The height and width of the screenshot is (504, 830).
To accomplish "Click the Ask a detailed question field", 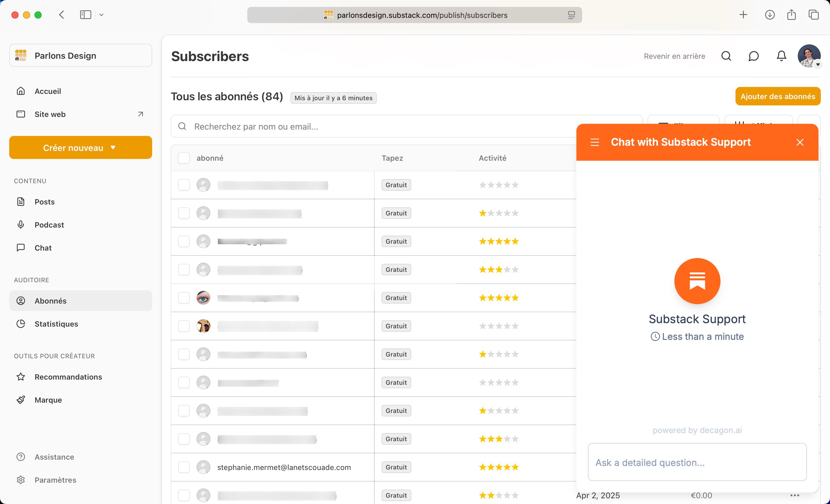I will click(697, 462).
